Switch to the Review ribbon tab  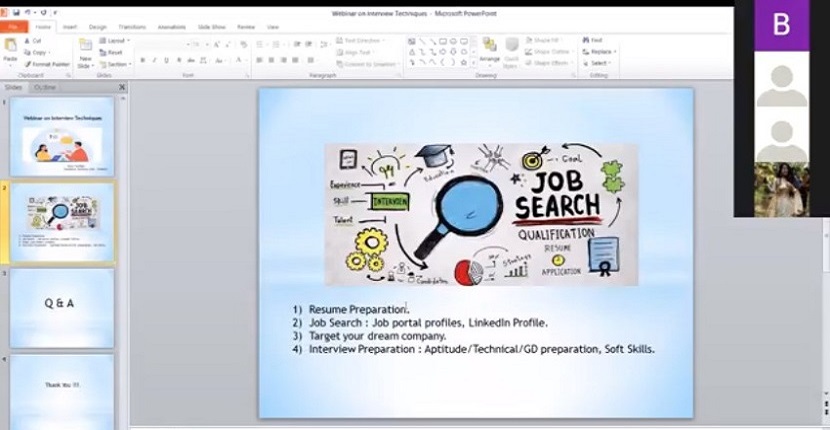pyautogui.click(x=246, y=27)
